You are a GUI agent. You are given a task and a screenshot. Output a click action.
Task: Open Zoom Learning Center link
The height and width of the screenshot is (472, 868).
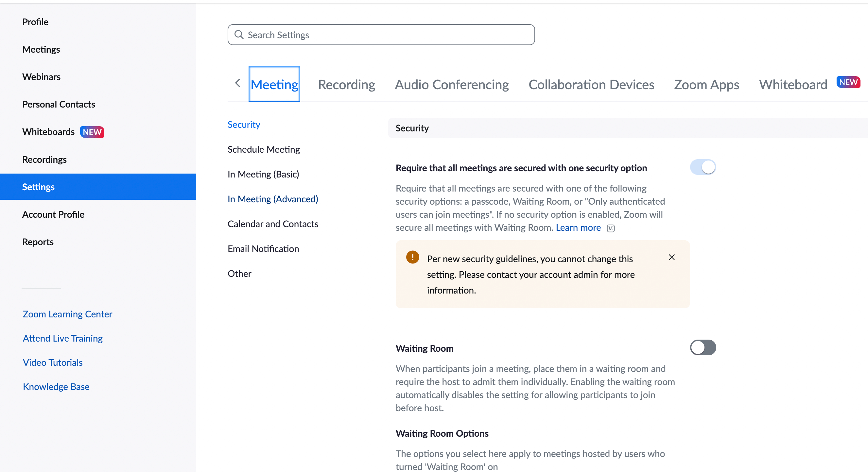(67, 314)
